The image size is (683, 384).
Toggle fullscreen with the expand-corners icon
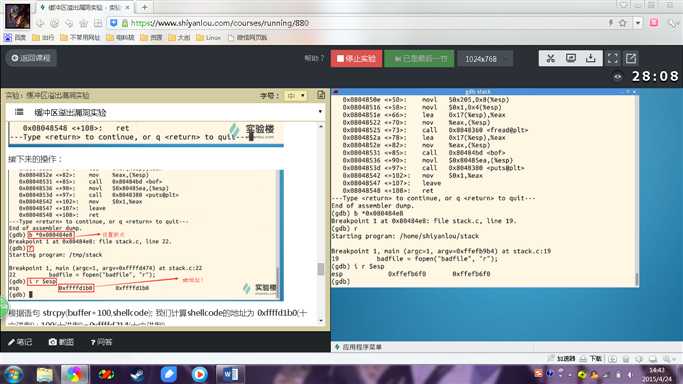pyautogui.click(x=612, y=58)
